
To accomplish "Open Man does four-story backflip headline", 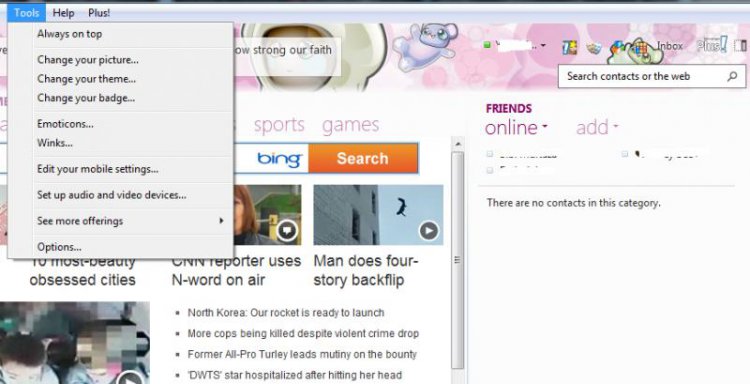I will [366, 271].
